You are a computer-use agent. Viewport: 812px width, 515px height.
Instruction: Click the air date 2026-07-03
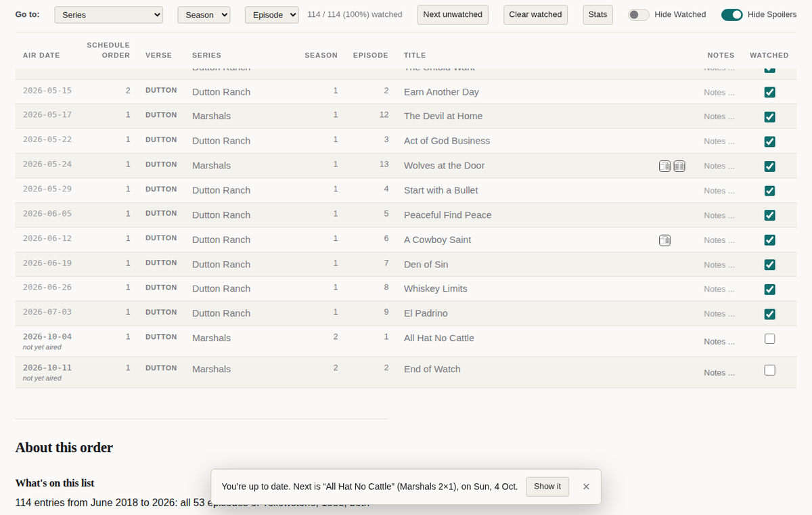47,312
